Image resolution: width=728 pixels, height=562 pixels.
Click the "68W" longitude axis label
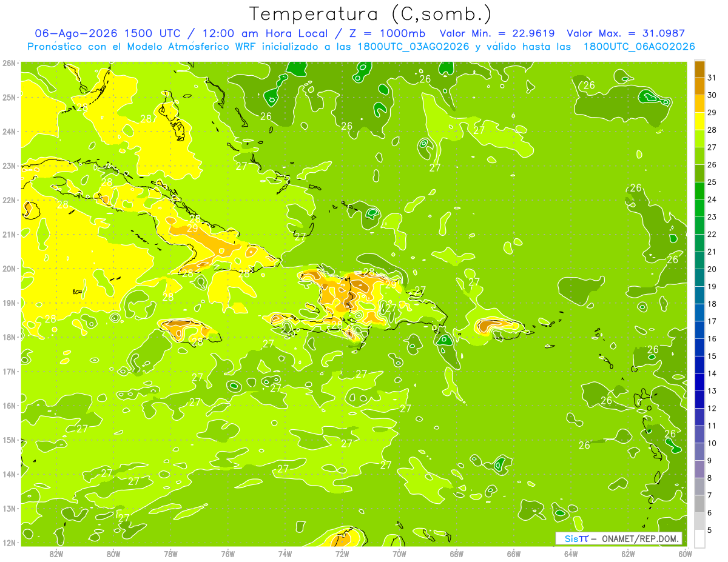coord(456,553)
